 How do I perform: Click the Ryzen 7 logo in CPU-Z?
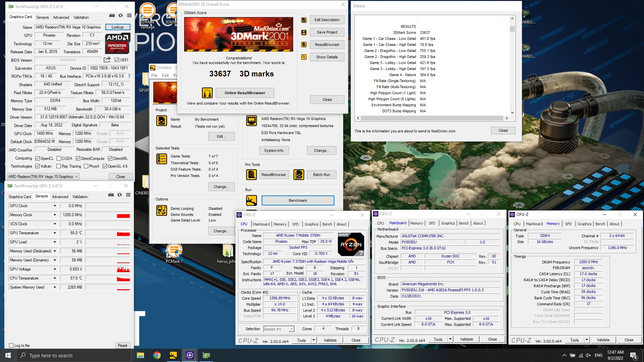tap(351, 244)
